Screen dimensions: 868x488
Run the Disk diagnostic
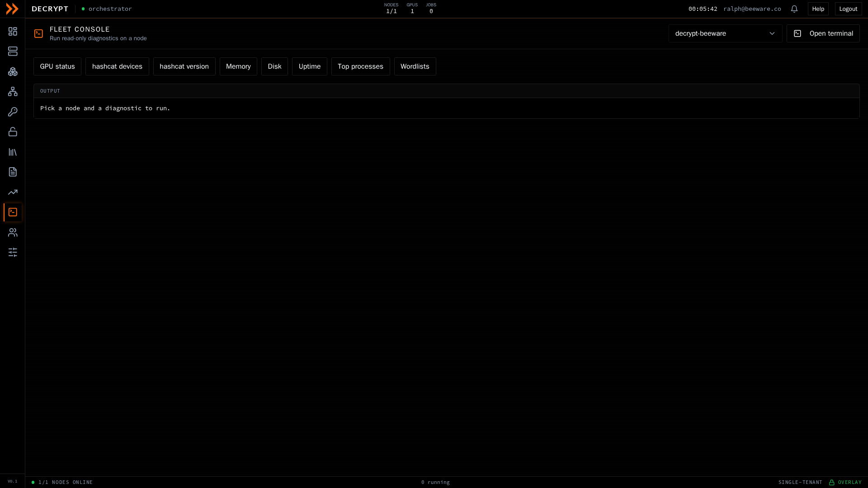click(274, 66)
